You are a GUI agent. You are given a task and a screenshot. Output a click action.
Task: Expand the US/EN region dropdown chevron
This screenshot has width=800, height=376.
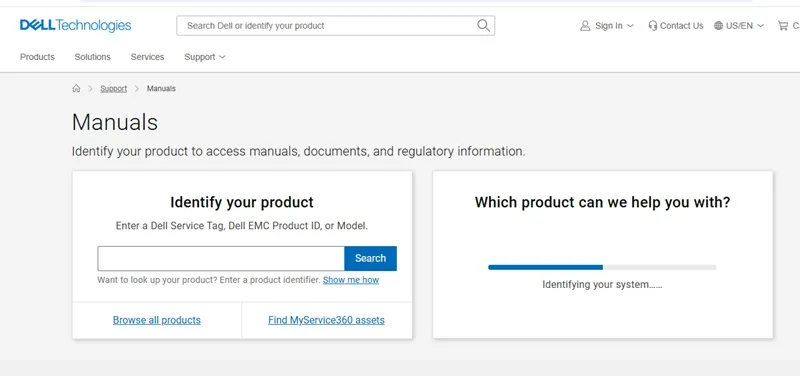(761, 26)
